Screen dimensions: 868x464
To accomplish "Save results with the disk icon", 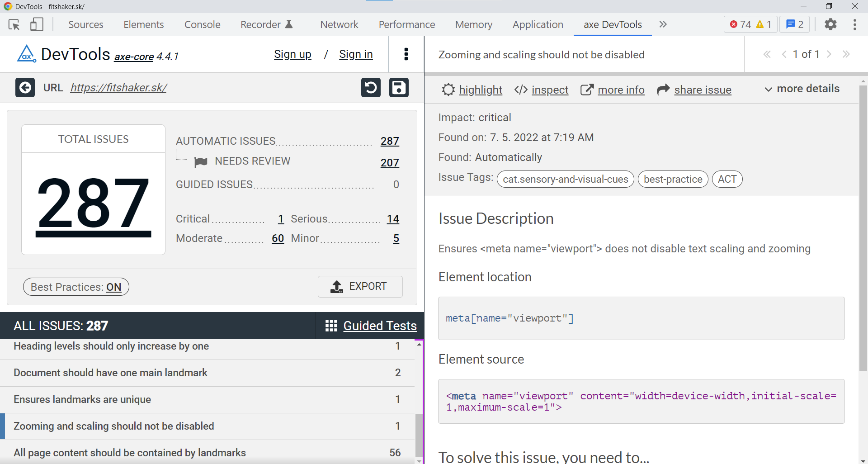I will (399, 88).
